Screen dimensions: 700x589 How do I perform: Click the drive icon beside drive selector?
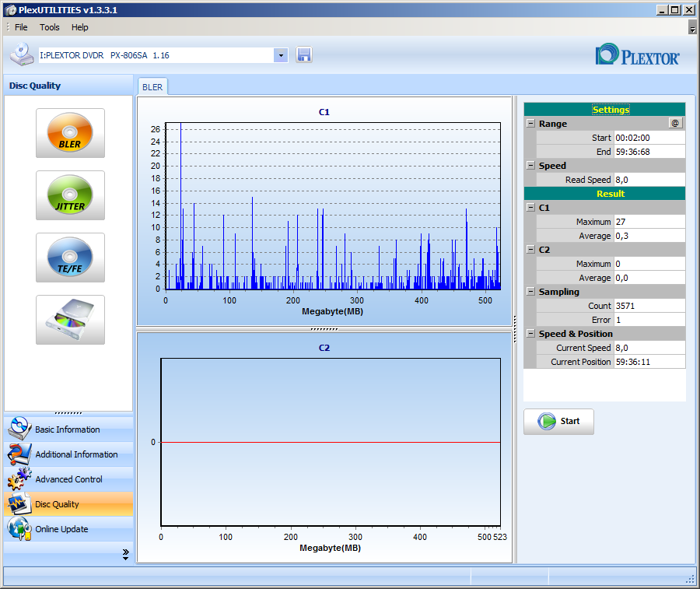tap(22, 54)
